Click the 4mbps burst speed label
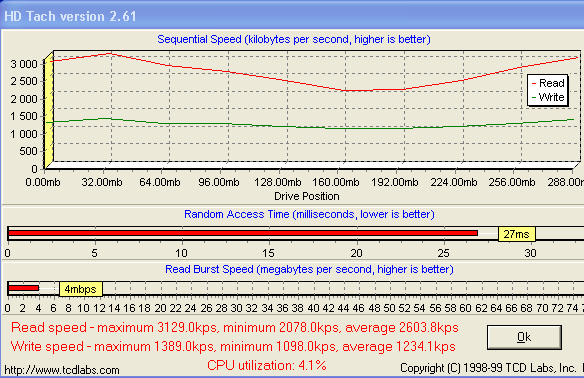The height and width of the screenshot is (378, 584). (80, 289)
